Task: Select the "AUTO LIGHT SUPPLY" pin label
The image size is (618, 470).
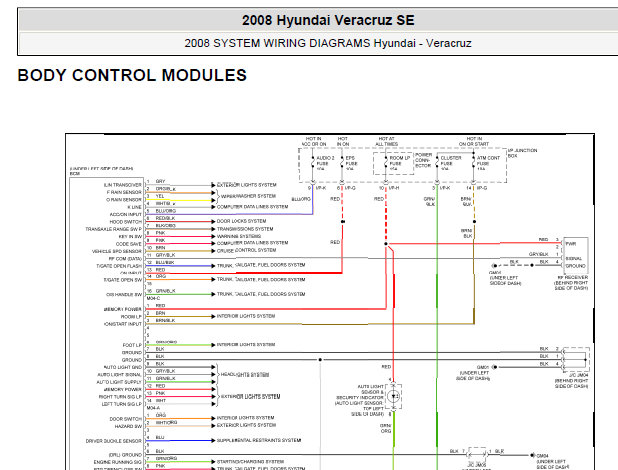Action: click(119, 382)
